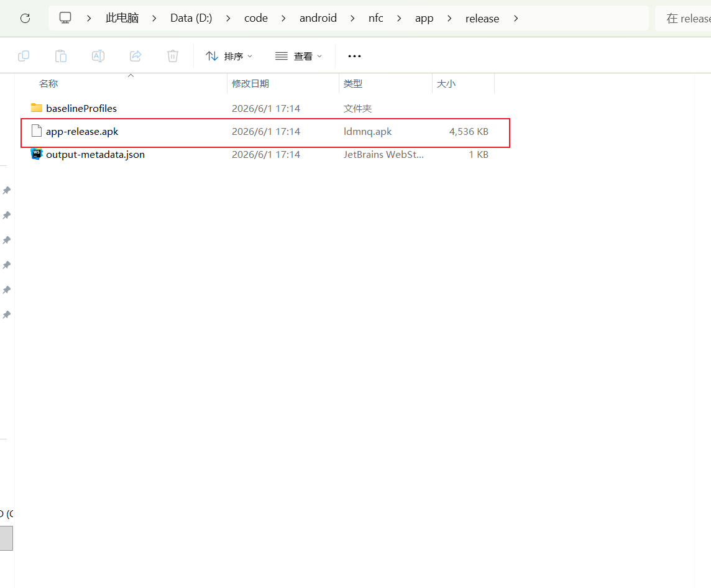
Task: Click the 文件夹 type cell
Action: click(x=357, y=108)
